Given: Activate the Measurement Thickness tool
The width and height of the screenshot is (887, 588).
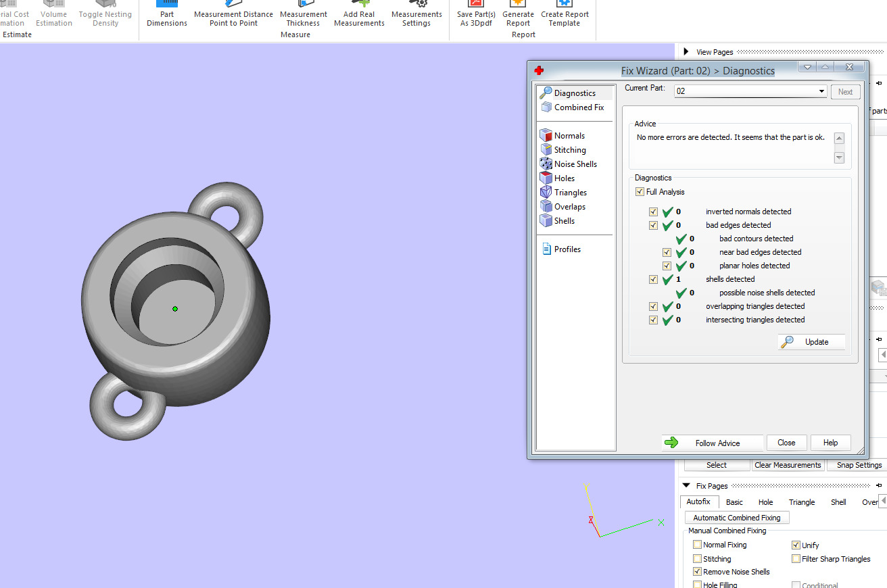Looking at the screenshot, I should pos(303,14).
